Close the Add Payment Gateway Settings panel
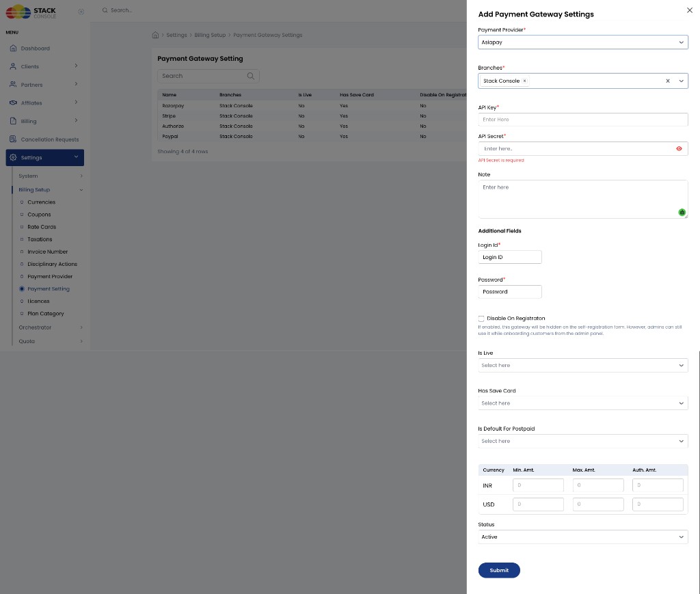 (689, 10)
